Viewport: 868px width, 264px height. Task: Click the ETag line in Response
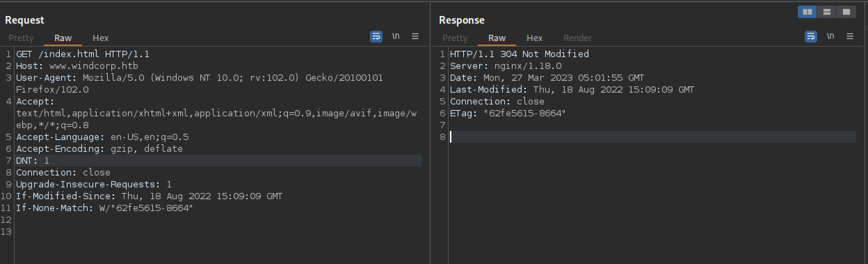(508, 114)
